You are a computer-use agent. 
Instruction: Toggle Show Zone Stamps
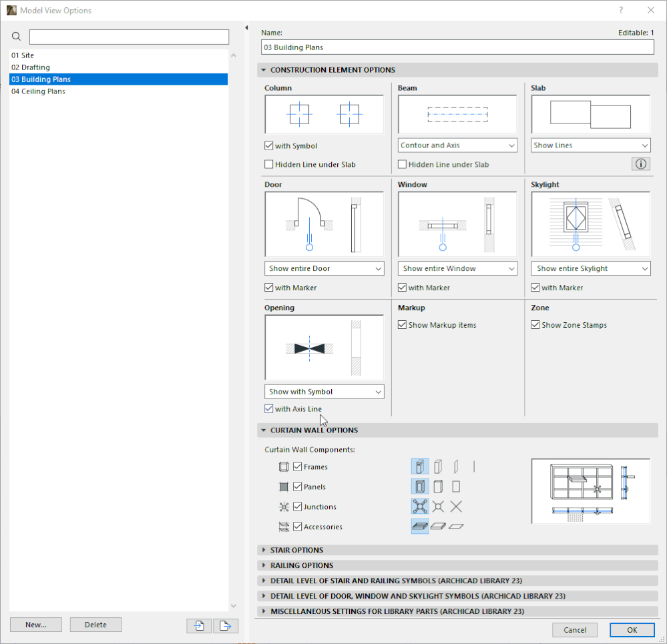535,325
